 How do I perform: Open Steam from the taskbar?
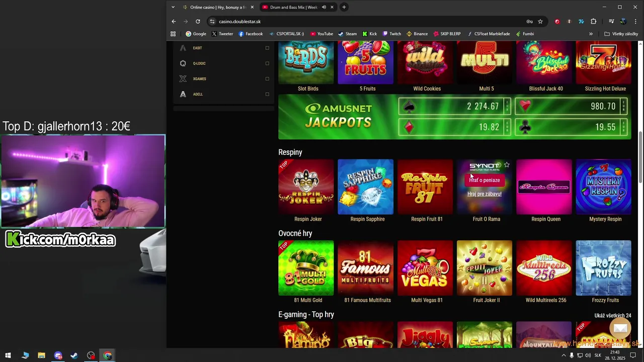tap(74, 355)
